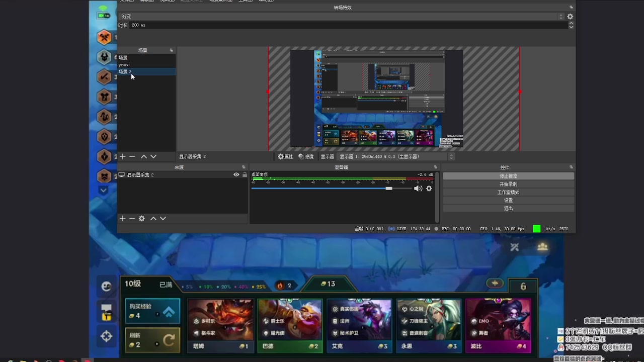The image size is (644, 362).
Task: Buy 波比 champion card
Action: point(498,325)
